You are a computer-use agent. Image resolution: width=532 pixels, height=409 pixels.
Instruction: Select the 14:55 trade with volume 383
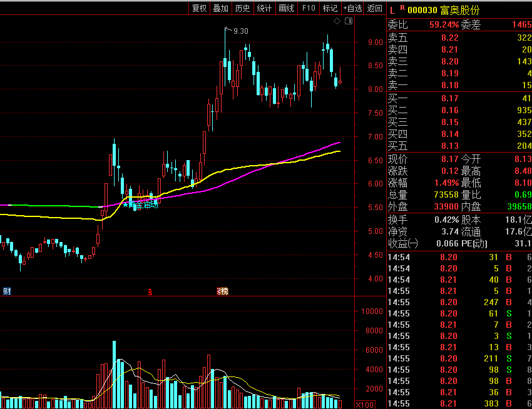click(x=459, y=403)
